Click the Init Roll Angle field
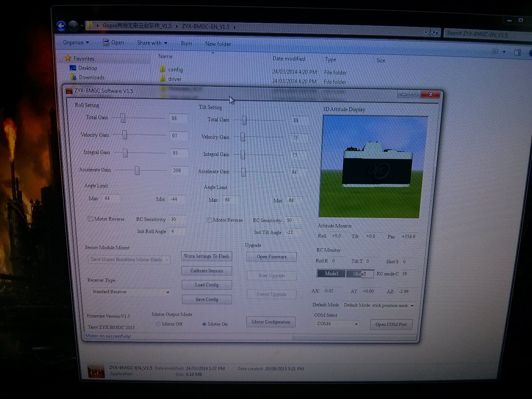 coord(177,231)
